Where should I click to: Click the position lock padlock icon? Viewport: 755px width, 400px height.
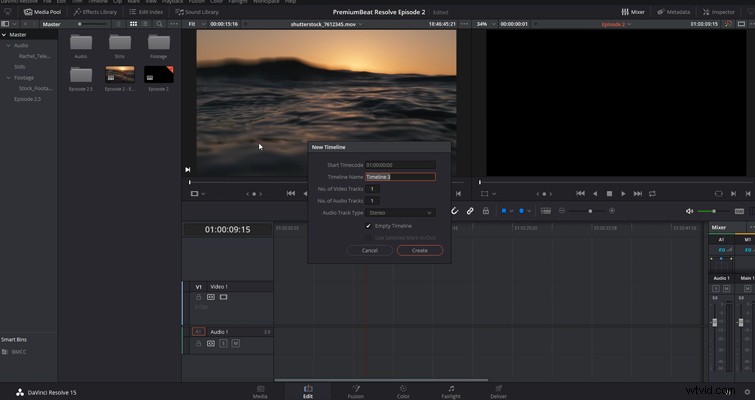[x=486, y=211]
